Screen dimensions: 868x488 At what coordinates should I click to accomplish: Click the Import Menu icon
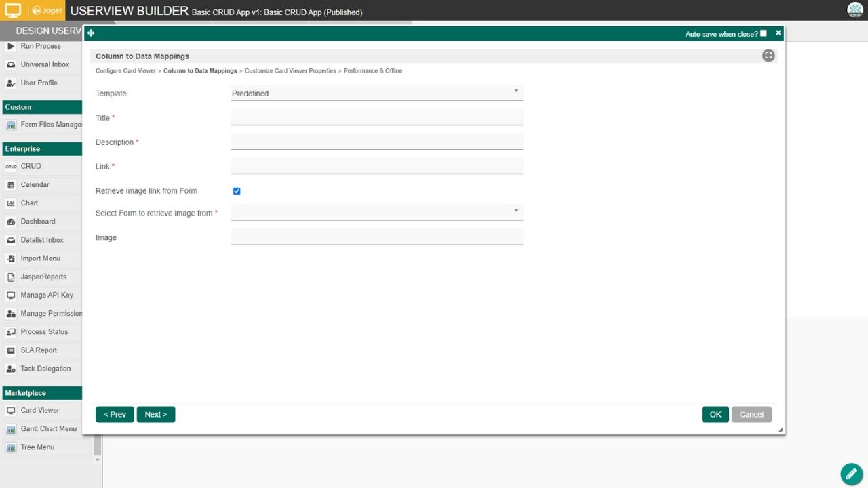point(11,258)
